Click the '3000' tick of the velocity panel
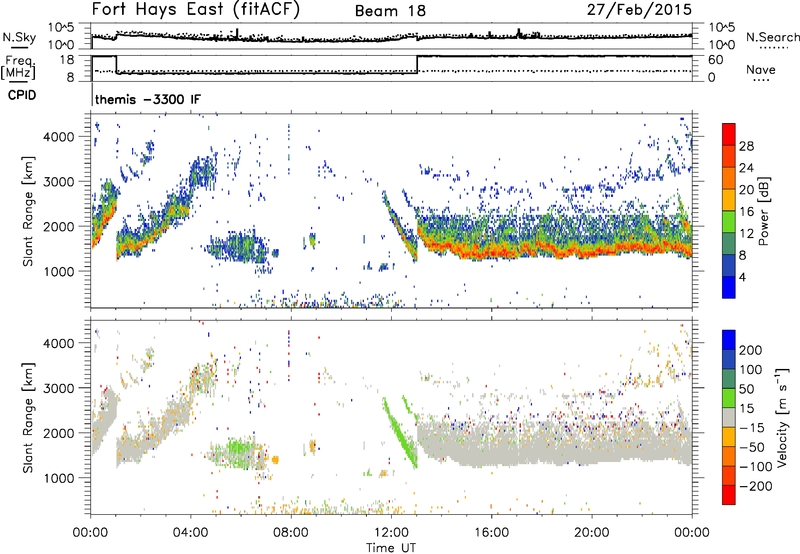Image resolution: width=800 pixels, height=554 pixels. [58, 388]
